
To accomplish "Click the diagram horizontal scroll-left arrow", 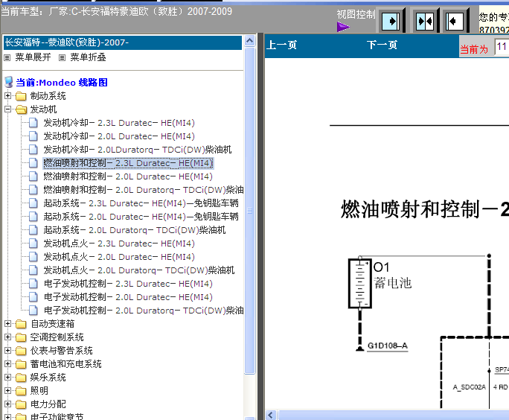I will 271,415.
